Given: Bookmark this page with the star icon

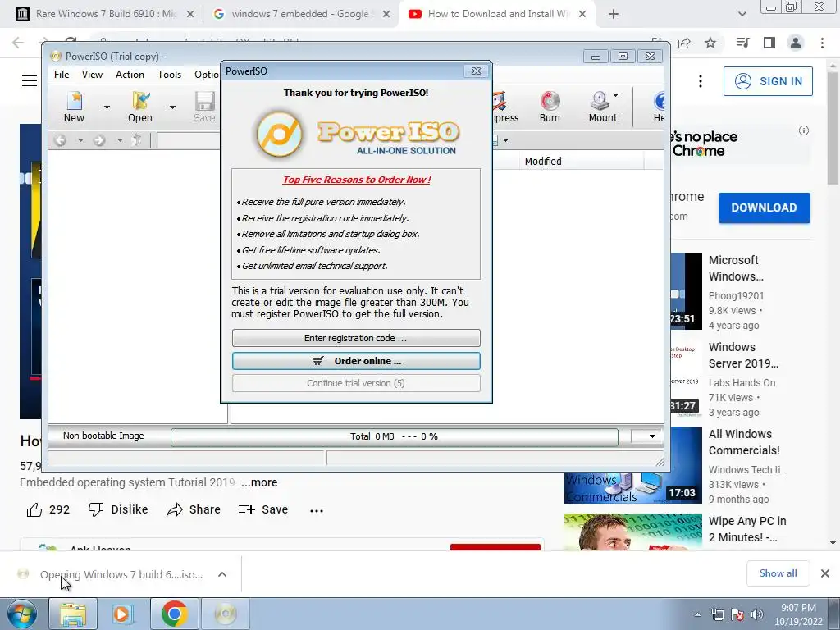Looking at the screenshot, I should coord(710,43).
